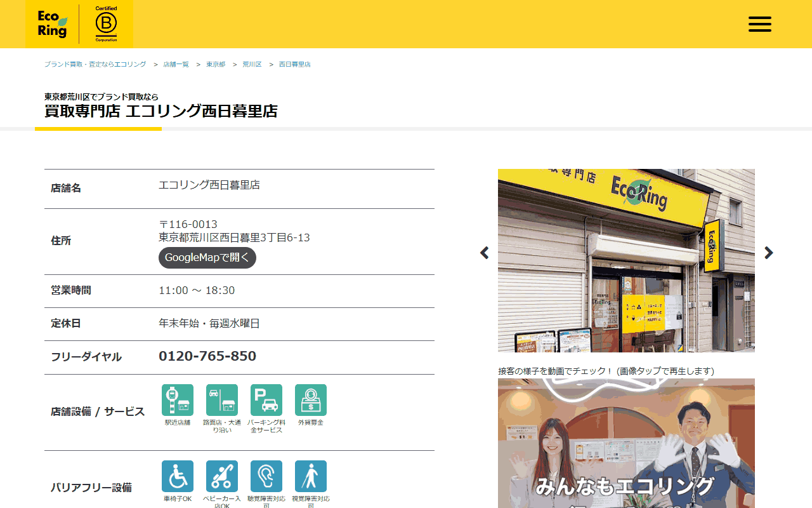Screen dimensions: 812x508
Task: Click the 聴覚障害対応可 ear icon
Action: coord(266,476)
